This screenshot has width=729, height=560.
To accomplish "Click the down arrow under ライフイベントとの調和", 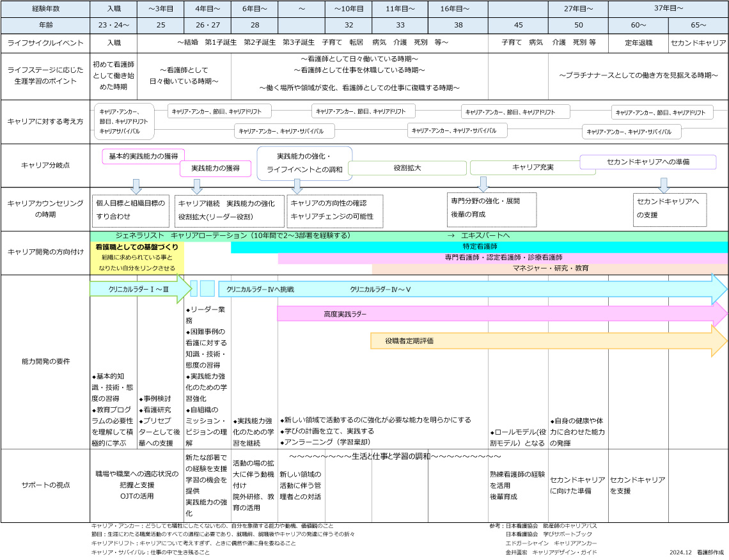I will coord(297,187).
